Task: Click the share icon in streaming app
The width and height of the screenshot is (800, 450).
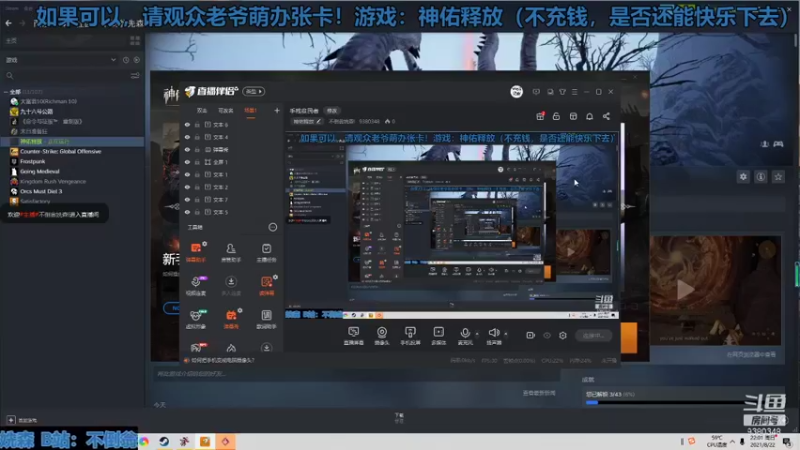Action: (x=606, y=116)
